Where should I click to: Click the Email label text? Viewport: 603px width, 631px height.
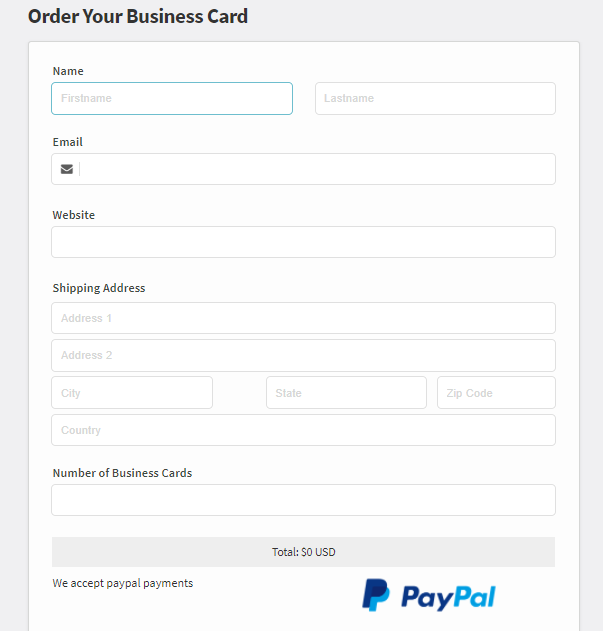click(68, 142)
